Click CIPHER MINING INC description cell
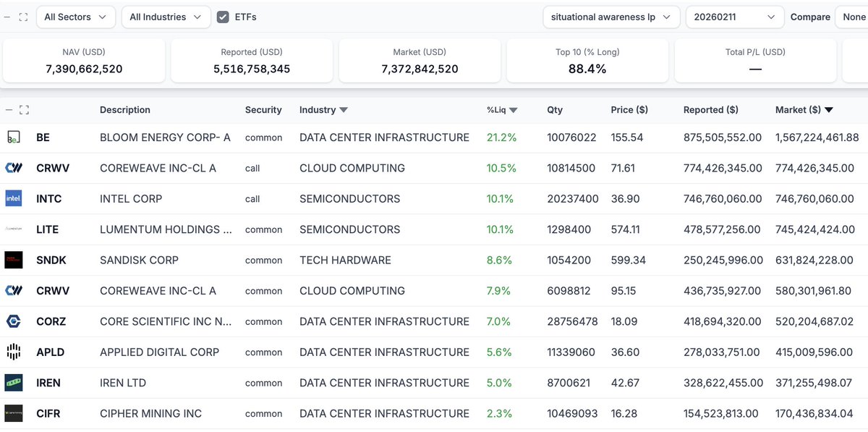 click(x=150, y=414)
